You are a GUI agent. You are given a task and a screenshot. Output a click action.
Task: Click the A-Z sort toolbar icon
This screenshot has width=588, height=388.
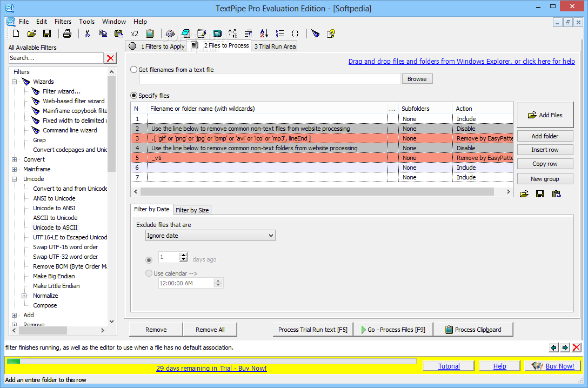pos(264,34)
